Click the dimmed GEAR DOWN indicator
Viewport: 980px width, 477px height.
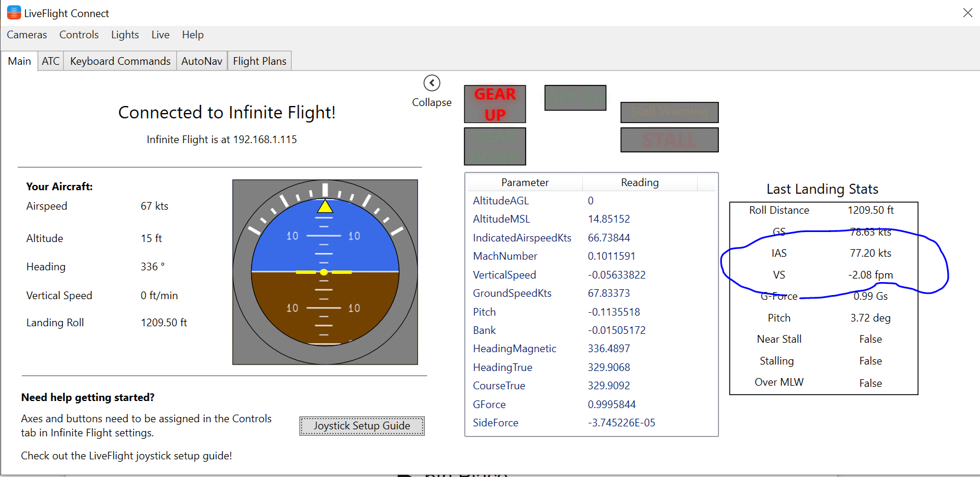point(495,147)
